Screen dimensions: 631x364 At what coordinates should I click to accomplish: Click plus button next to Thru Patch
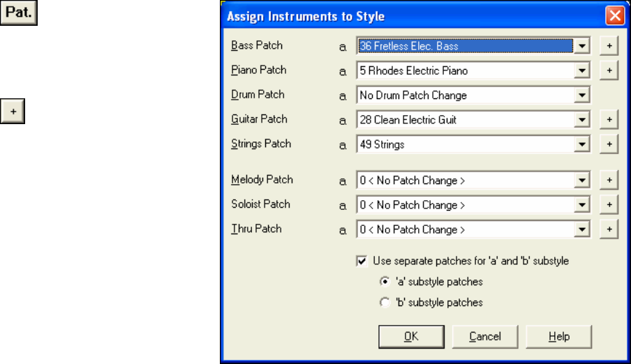609,229
